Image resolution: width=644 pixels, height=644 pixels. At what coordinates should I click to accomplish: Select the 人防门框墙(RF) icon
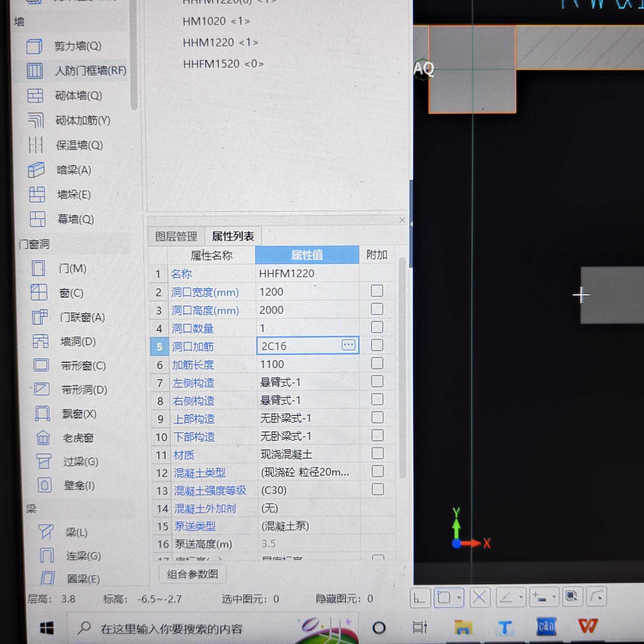click(35, 71)
